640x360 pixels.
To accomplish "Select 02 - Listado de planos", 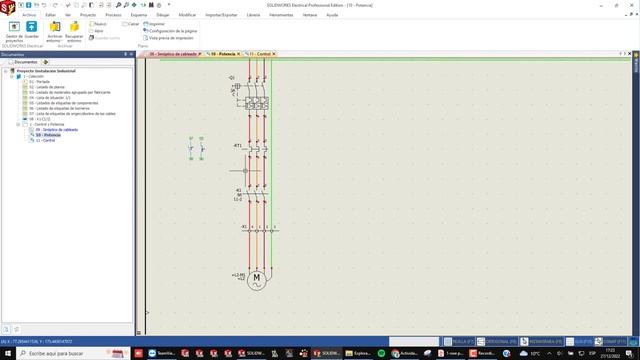I will click(x=47, y=87).
